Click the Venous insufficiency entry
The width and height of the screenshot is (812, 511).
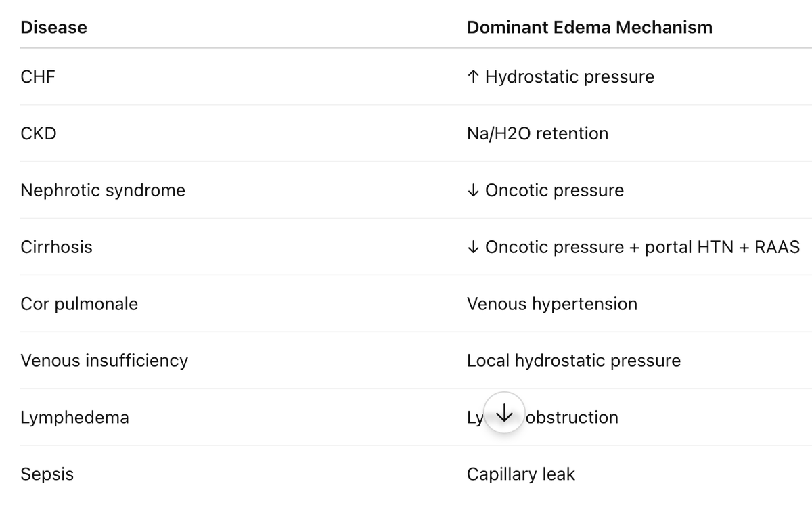[x=104, y=361]
